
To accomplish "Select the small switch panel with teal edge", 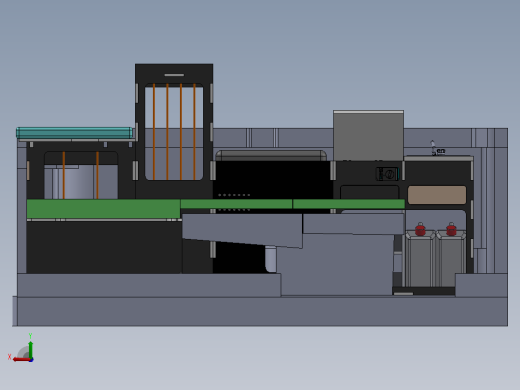I will 388,174.
